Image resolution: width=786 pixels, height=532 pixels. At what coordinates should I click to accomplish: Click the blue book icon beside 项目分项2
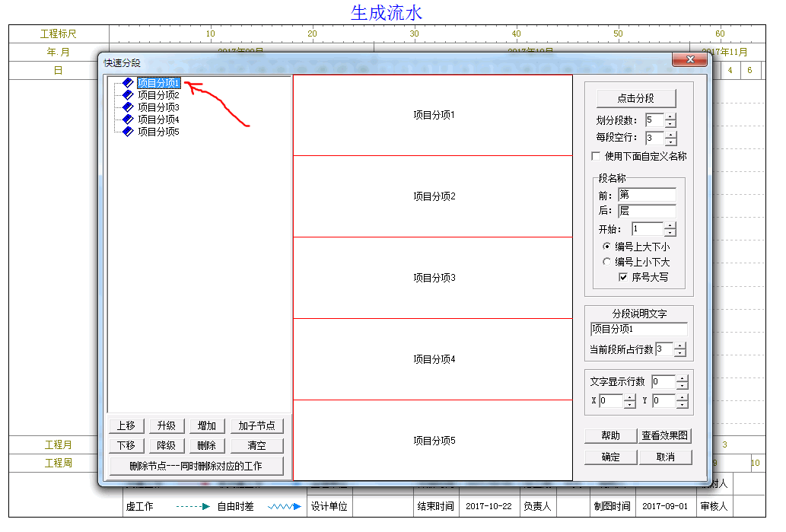tap(128, 95)
